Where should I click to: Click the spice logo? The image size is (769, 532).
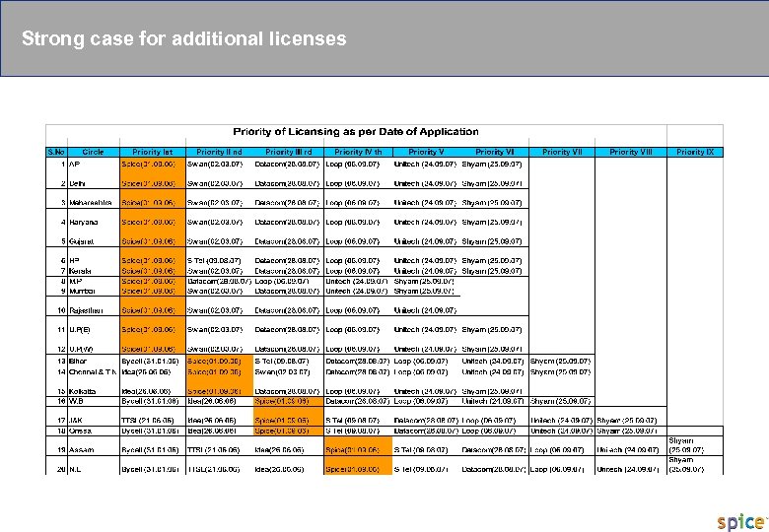coord(740,522)
